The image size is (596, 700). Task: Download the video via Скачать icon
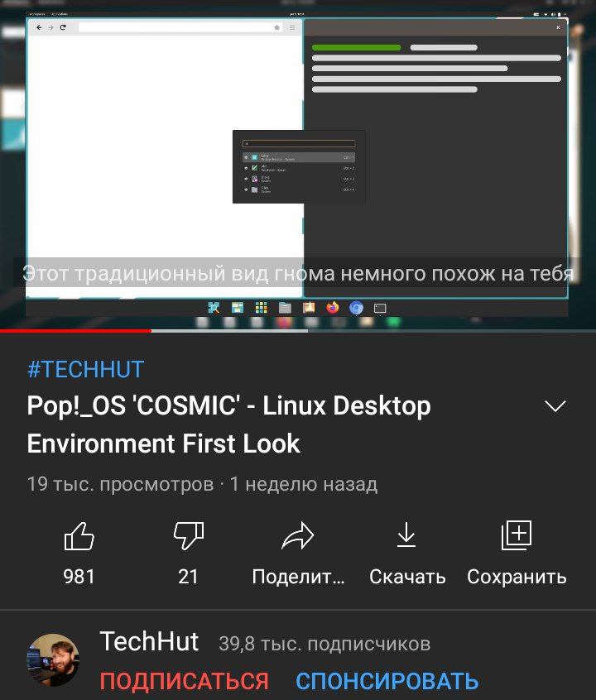pos(406,535)
